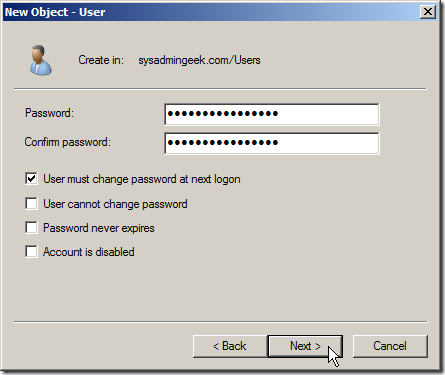Uncheck the 'User must change password' checkbox box
The image size is (445, 375).
pos(31,179)
